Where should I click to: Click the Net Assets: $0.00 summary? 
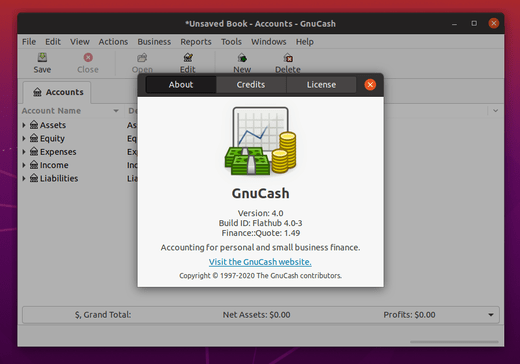257,315
